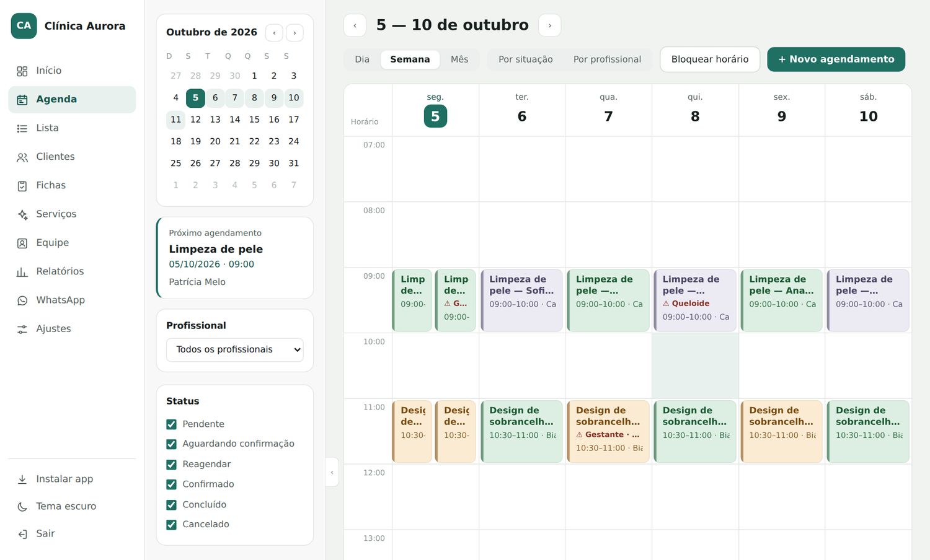The image size is (930, 560).
Task: Group agenda Por profissional
Action: tap(607, 59)
